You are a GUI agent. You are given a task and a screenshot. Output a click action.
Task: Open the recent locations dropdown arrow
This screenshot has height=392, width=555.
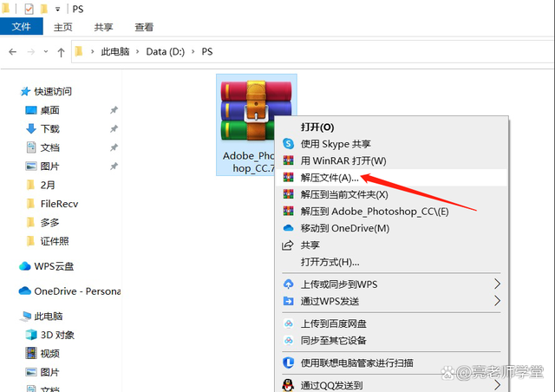click(46, 52)
